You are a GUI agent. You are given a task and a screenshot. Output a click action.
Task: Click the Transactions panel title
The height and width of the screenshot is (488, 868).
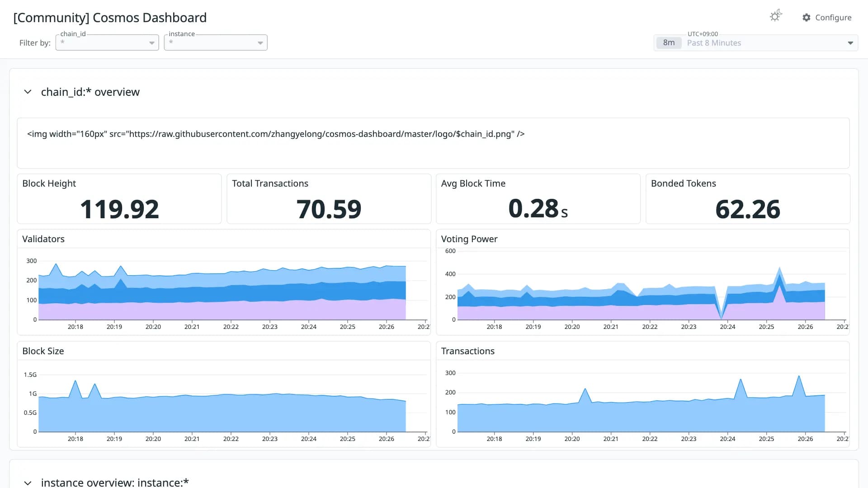467,351
